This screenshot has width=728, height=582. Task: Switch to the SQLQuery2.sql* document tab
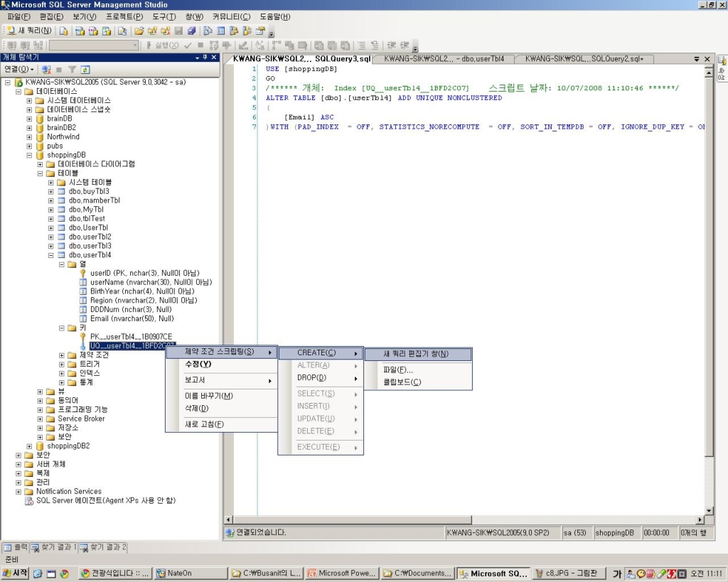click(584, 59)
